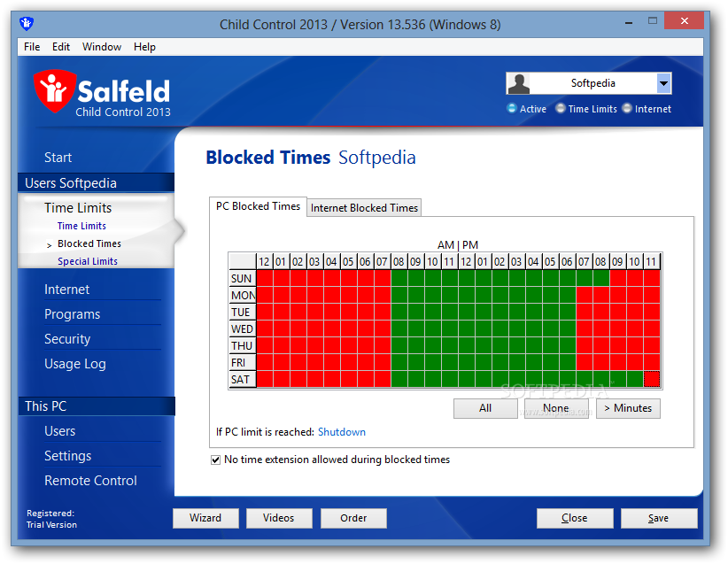This screenshot has height=564, width=728.
Task: Open the Window menu
Action: pyautogui.click(x=102, y=47)
